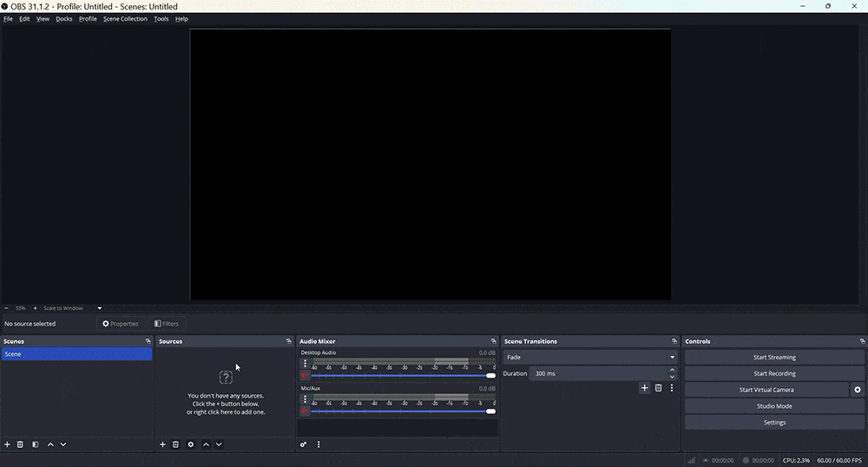The image size is (868, 467).
Task: Open advanced audio properties gears icon
Action: pyautogui.click(x=304, y=444)
